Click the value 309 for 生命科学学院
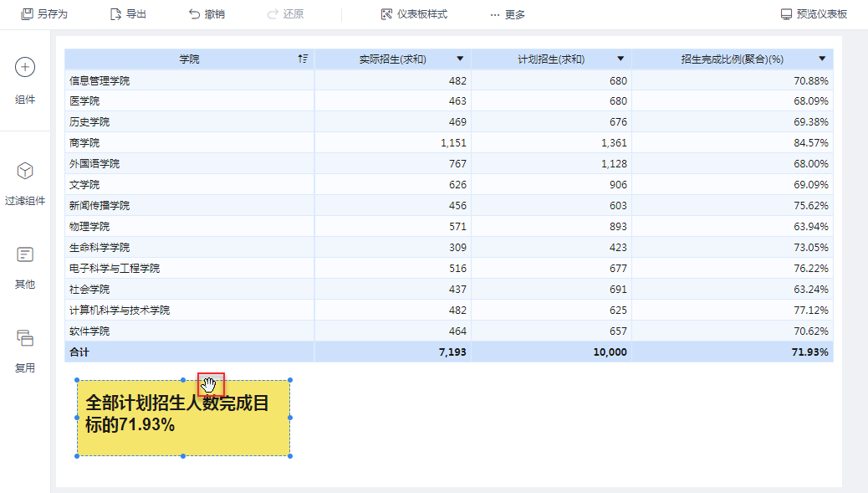 (457, 248)
